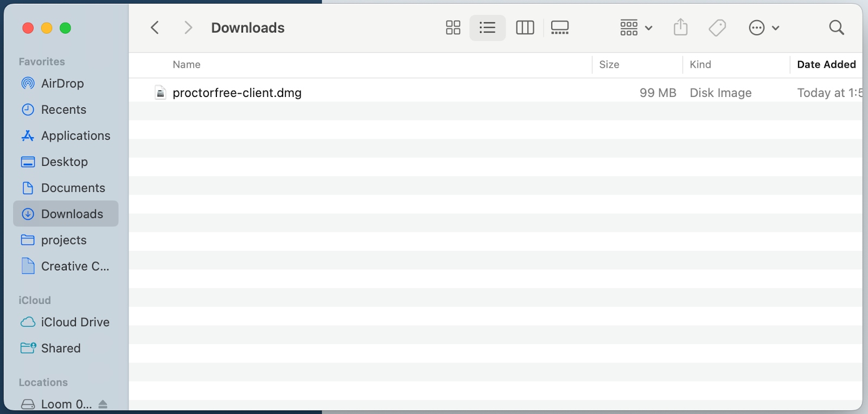Open AirDrop in the sidebar
This screenshot has height=414, width=868.
[x=62, y=83]
